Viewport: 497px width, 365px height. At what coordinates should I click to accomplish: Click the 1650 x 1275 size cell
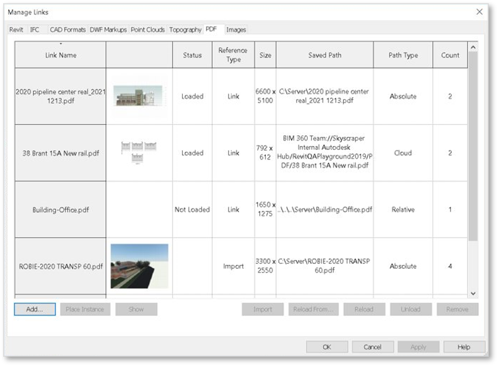[x=265, y=209]
